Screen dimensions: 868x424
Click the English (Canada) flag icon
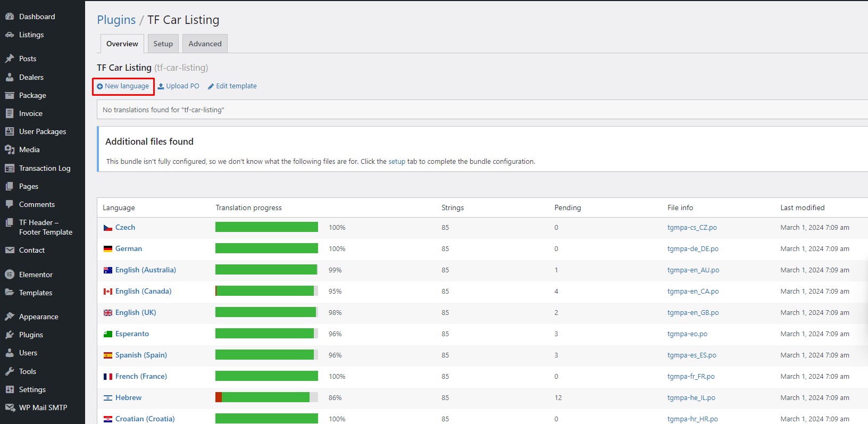pos(108,292)
